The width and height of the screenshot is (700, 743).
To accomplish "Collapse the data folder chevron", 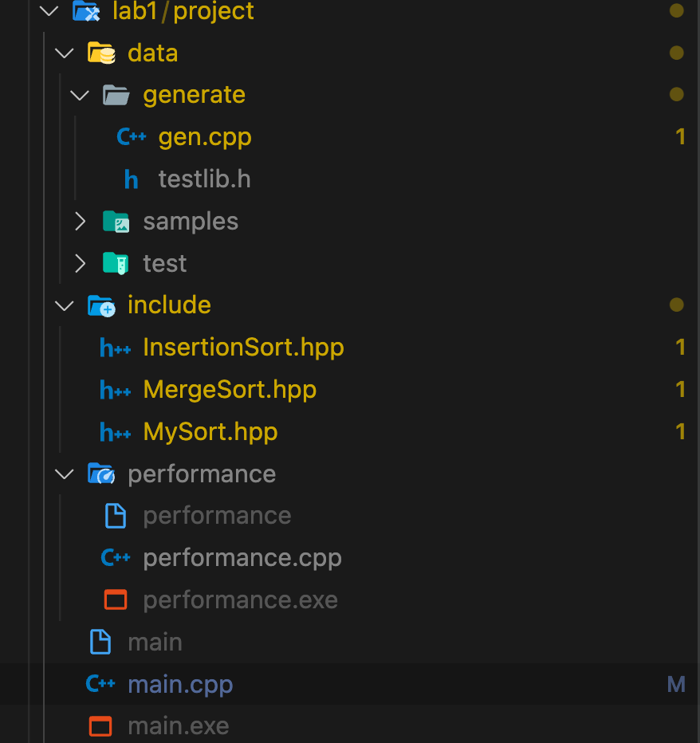I will click(x=64, y=53).
